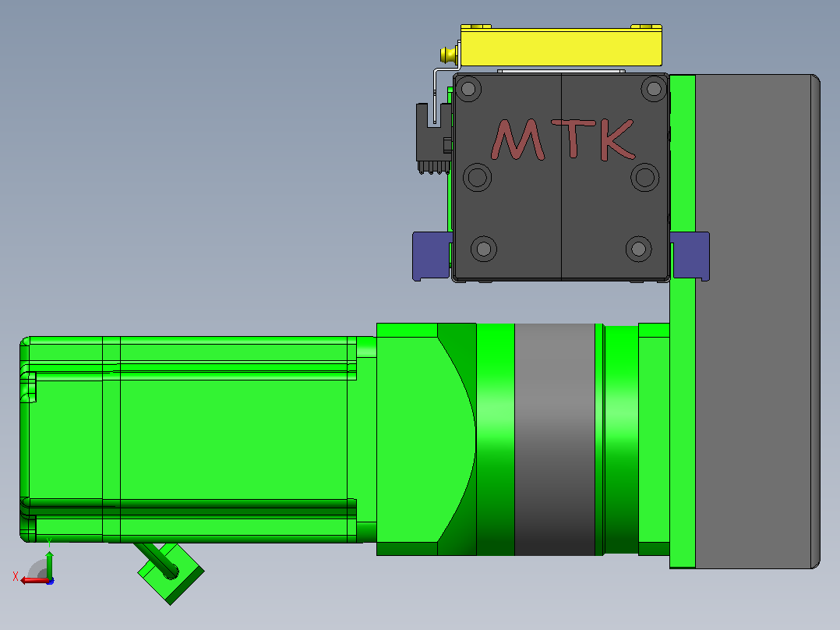
Task: Click the right purple clamp bracket
Action: tap(690, 256)
